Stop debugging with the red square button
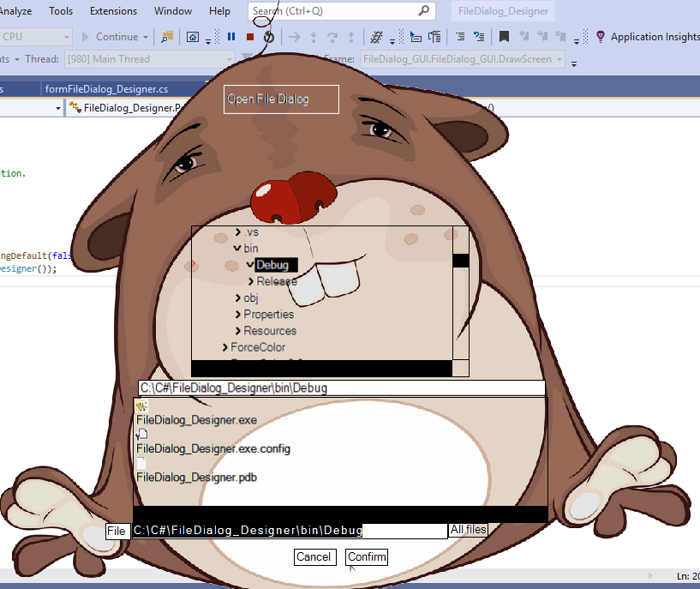 (x=250, y=37)
